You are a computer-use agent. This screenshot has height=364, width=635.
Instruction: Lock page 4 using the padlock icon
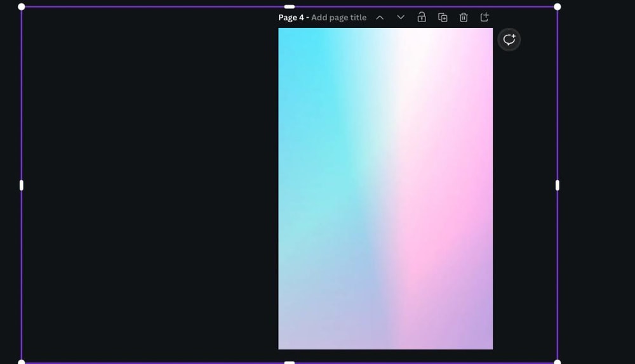pyautogui.click(x=422, y=17)
